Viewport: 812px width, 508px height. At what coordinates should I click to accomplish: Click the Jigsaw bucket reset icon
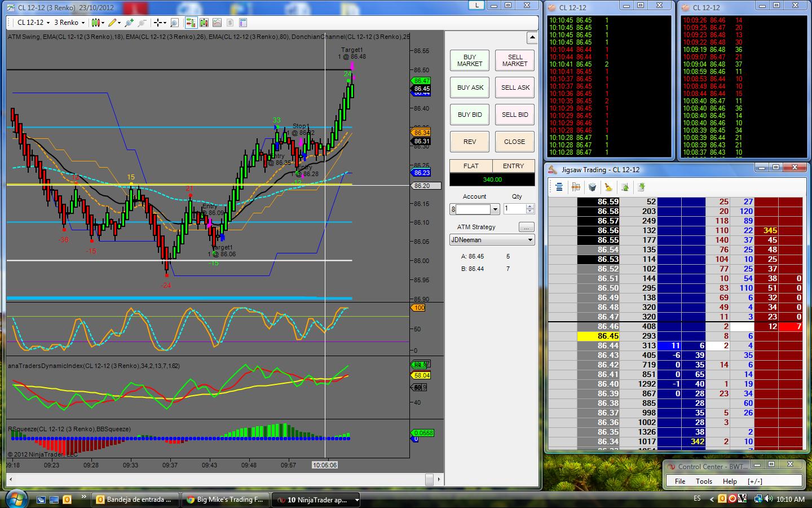(x=592, y=187)
